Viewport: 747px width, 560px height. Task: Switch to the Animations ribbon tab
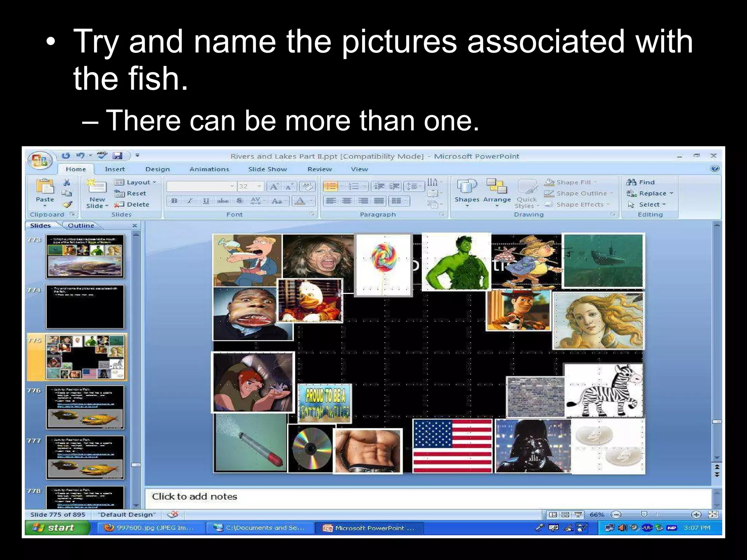coord(209,169)
